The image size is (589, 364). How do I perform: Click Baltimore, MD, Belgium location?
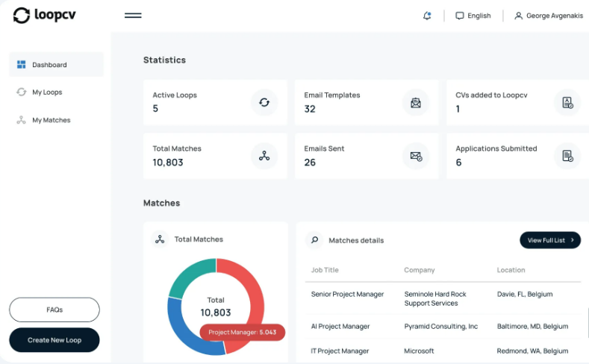coord(533,327)
